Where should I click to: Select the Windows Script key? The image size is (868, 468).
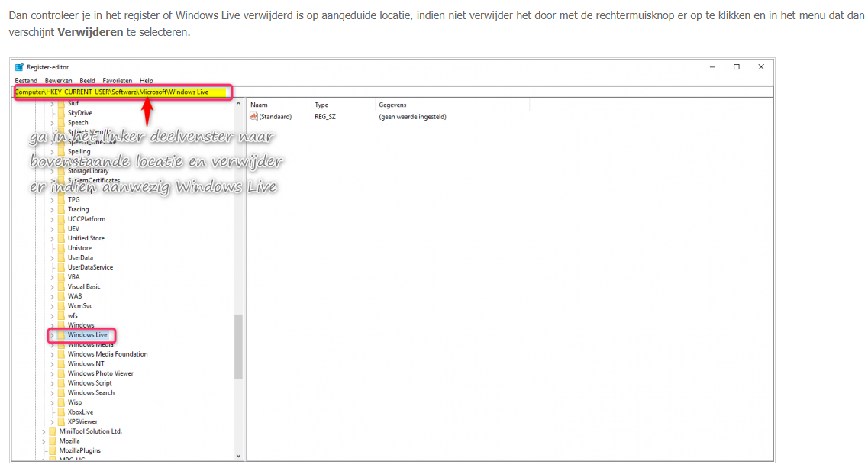[x=89, y=383]
